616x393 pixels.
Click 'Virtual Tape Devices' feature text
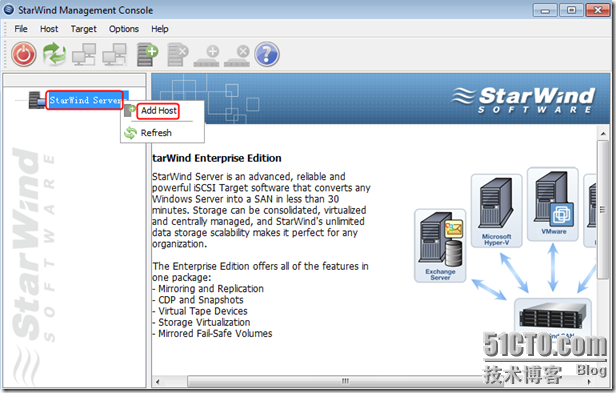point(203,311)
